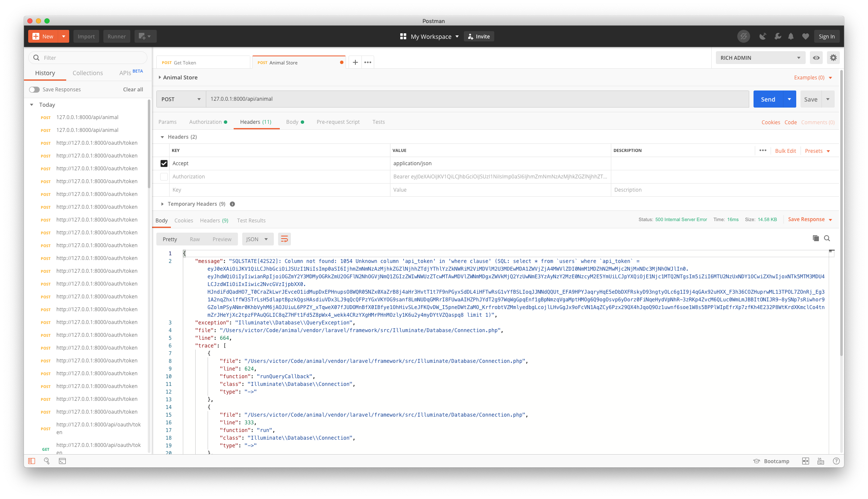Open the Examples (0) dropdown
This screenshot has width=868, height=499.
pos(813,78)
